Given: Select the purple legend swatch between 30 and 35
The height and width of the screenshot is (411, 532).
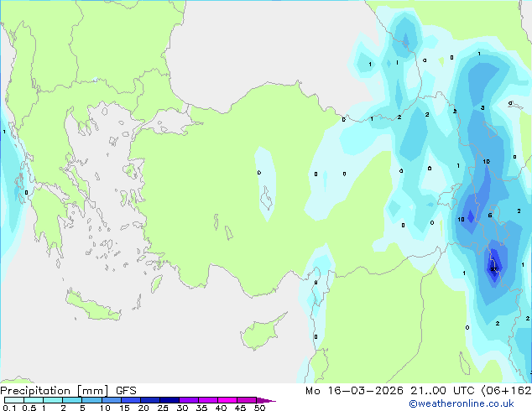Looking at the screenshot, I should 189,400.
